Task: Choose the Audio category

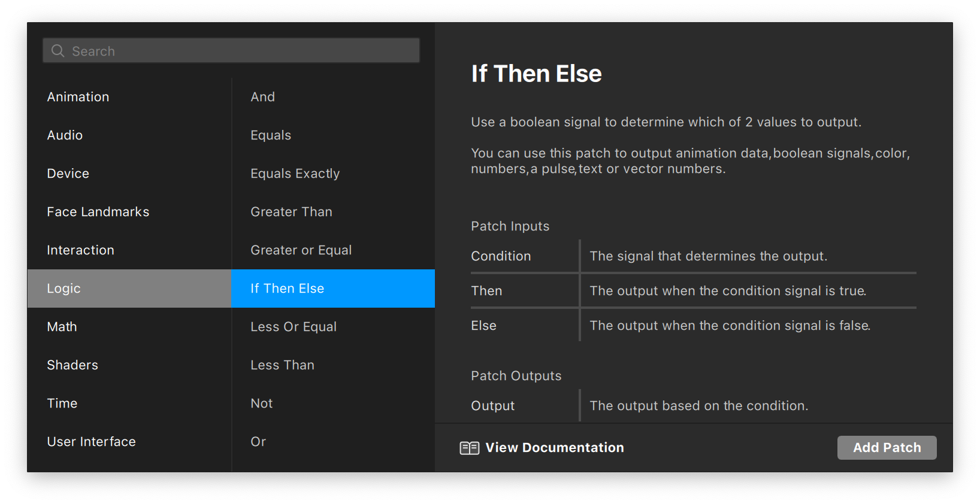Action: (x=65, y=135)
